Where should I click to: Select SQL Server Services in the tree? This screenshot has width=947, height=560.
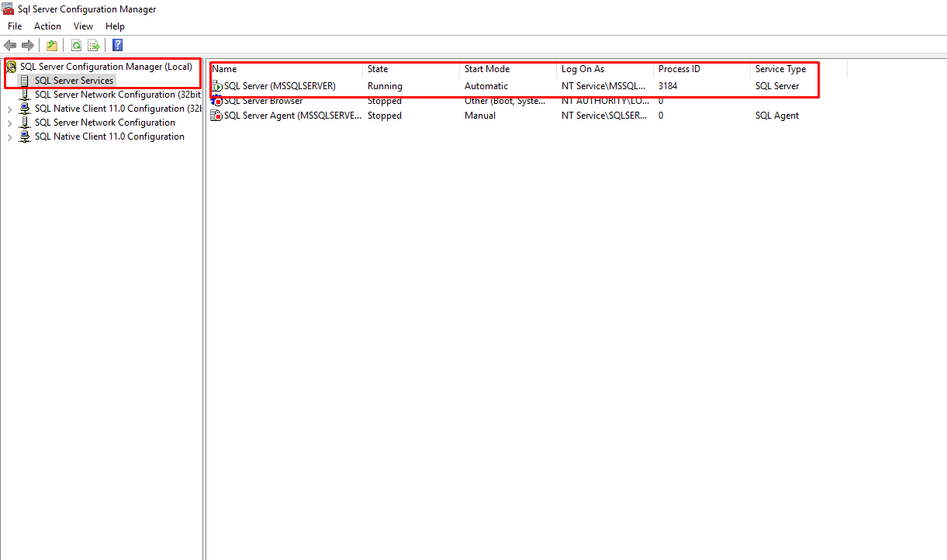coord(74,81)
